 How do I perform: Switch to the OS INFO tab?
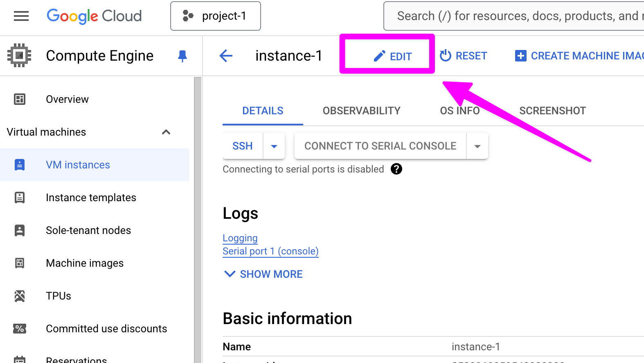(x=460, y=111)
